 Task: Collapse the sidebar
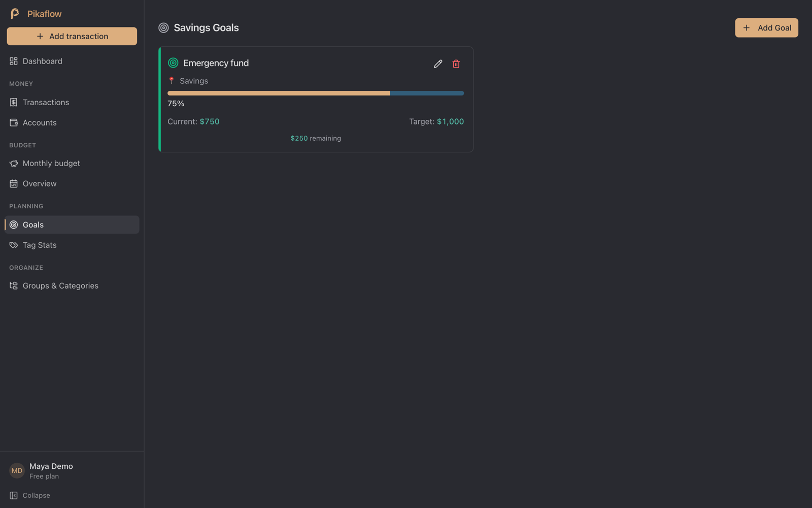pos(30,495)
